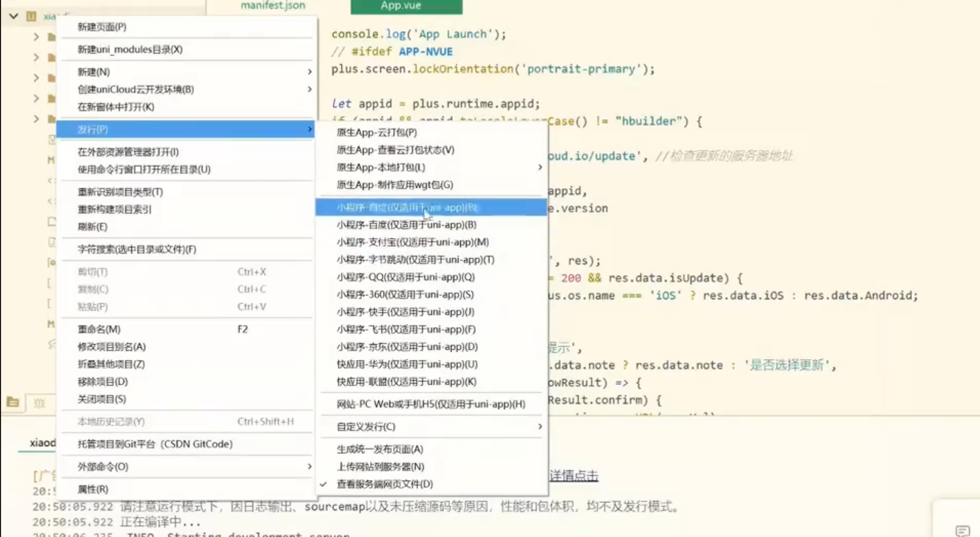Image resolution: width=980 pixels, height=537 pixels.
Task: Click the message icon at bottom right
Action: point(963,530)
